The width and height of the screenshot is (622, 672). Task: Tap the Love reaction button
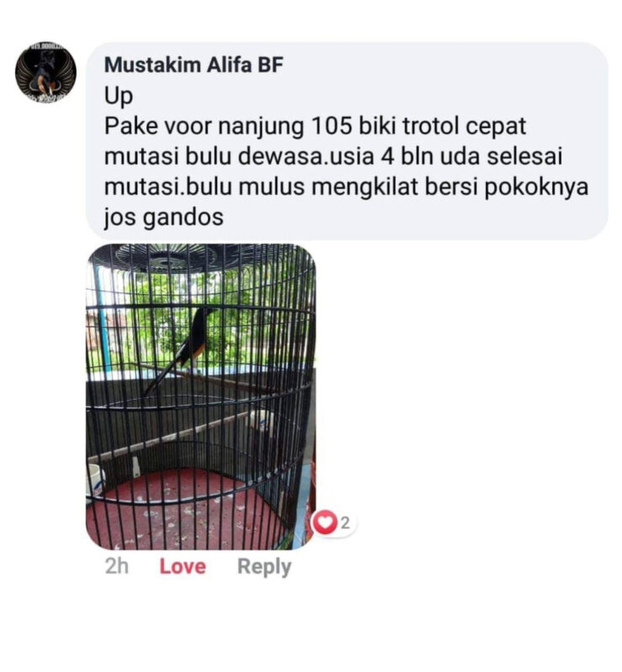pos(182,566)
